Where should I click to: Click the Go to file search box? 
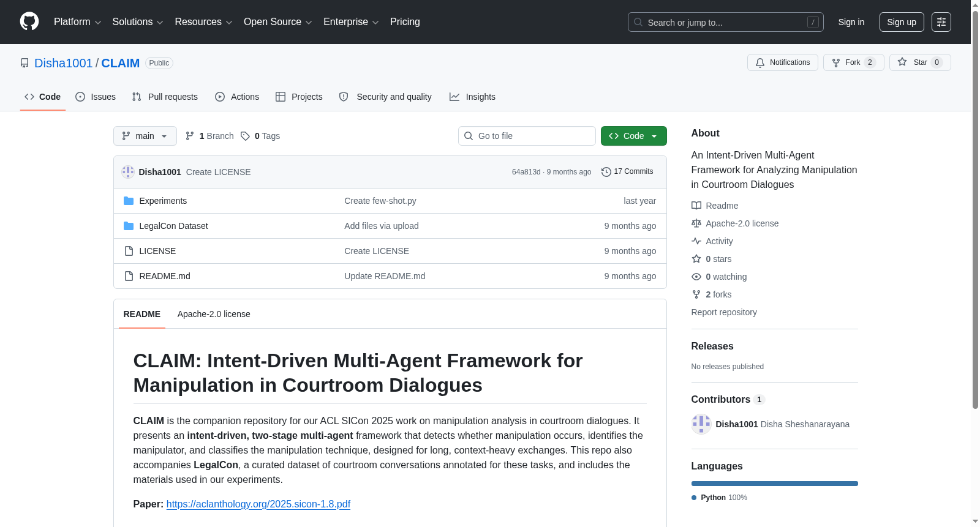[x=527, y=136]
